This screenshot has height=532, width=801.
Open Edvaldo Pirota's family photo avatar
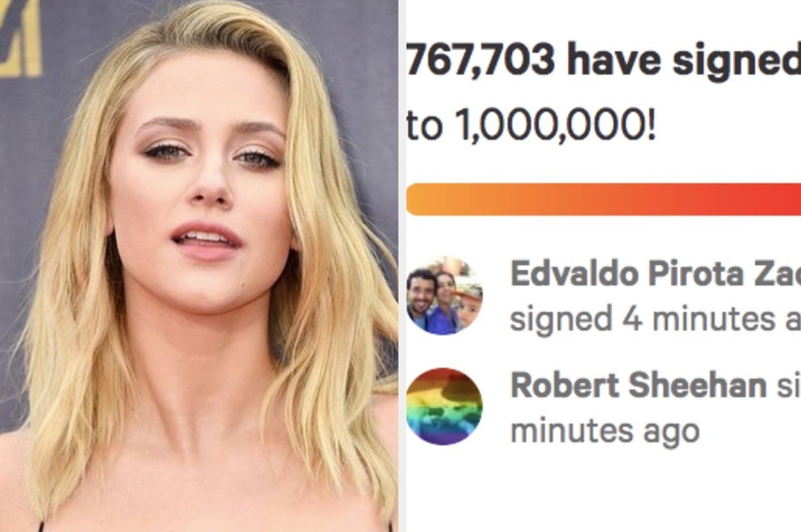444,296
